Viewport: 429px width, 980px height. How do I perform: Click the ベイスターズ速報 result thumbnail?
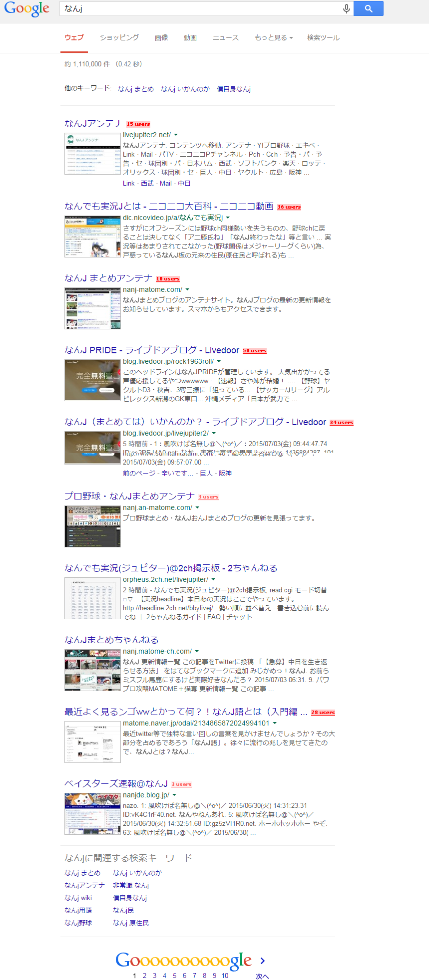[92, 814]
